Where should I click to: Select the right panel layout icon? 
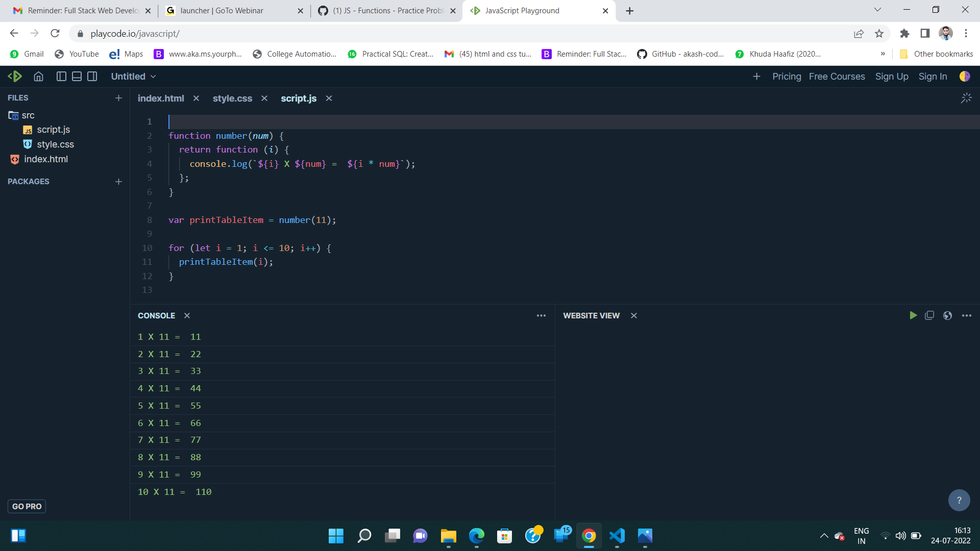pos(92,76)
